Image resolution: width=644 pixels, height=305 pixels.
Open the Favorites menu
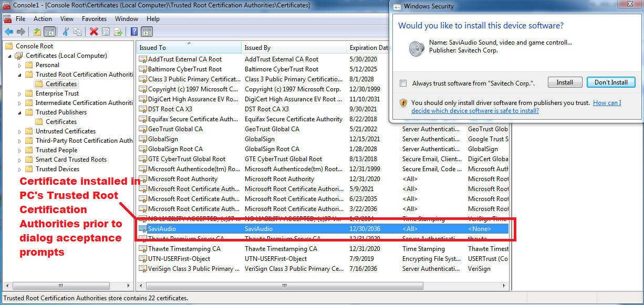tap(94, 19)
